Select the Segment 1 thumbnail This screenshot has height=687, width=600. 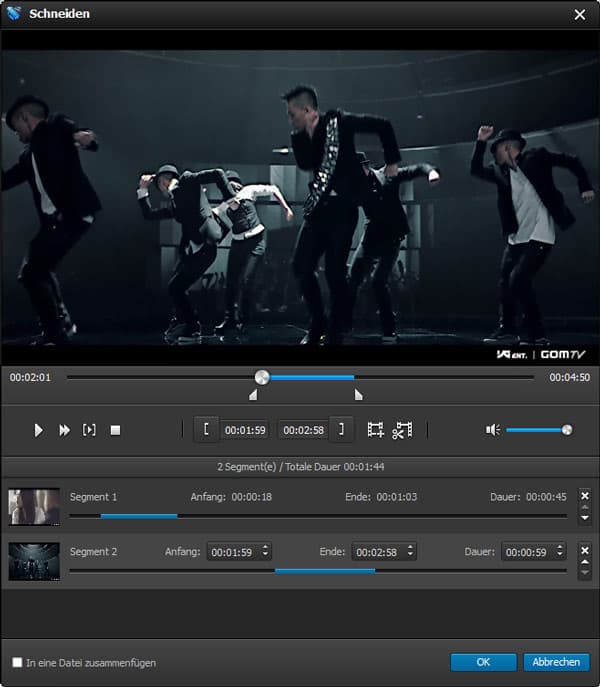[x=34, y=507]
